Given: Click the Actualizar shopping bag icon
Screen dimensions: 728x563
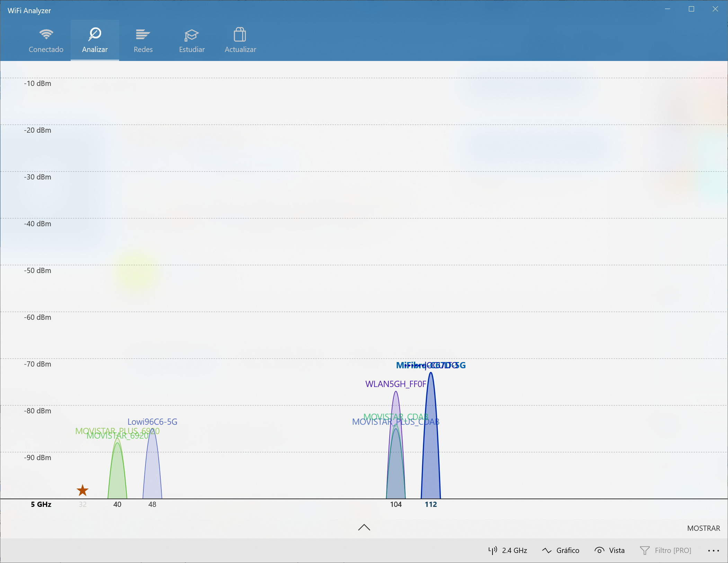Looking at the screenshot, I should 240,35.
